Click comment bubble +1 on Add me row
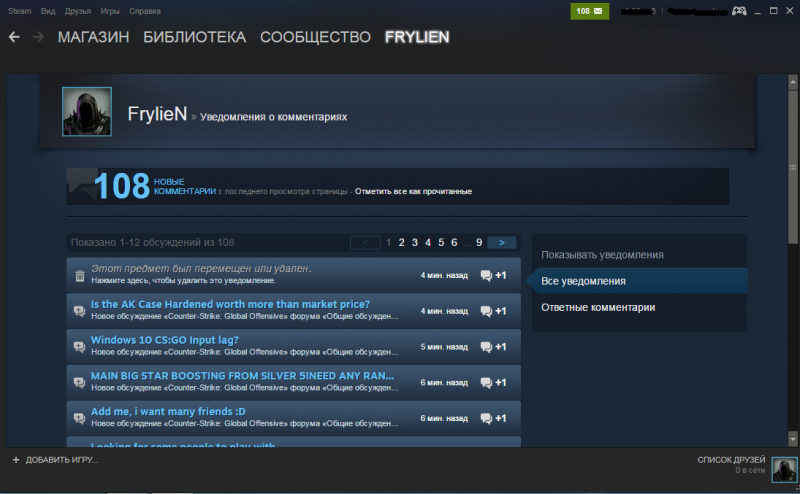 (x=493, y=418)
